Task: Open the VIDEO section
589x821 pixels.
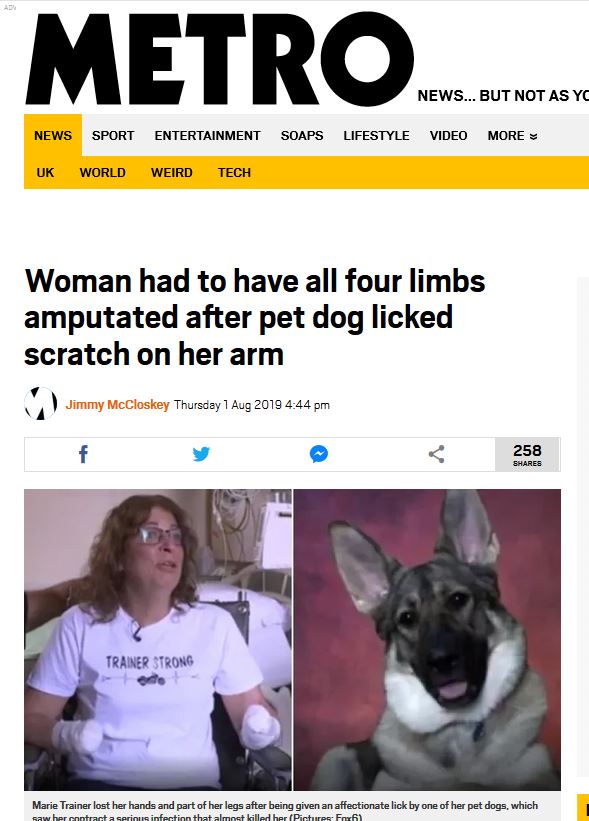Action: 449,136
